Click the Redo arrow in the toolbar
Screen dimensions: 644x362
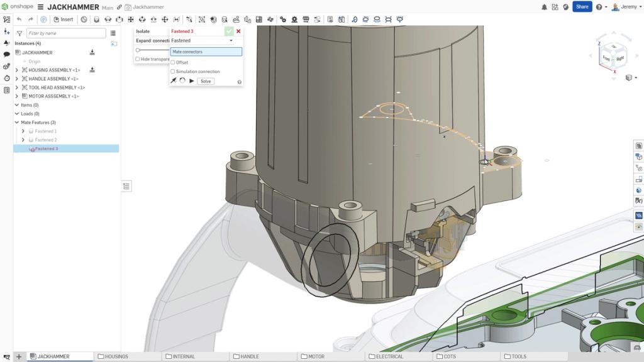(x=30, y=19)
